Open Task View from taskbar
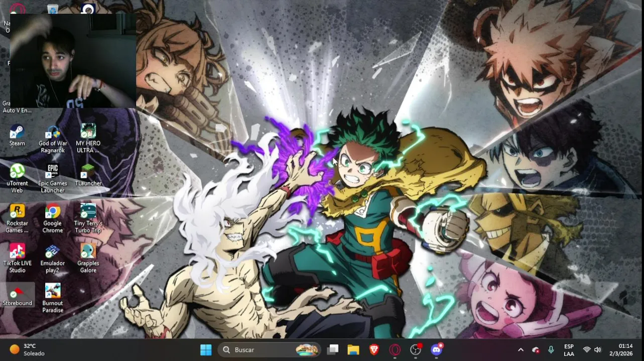This screenshot has width=644, height=361. pyautogui.click(x=333, y=350)
